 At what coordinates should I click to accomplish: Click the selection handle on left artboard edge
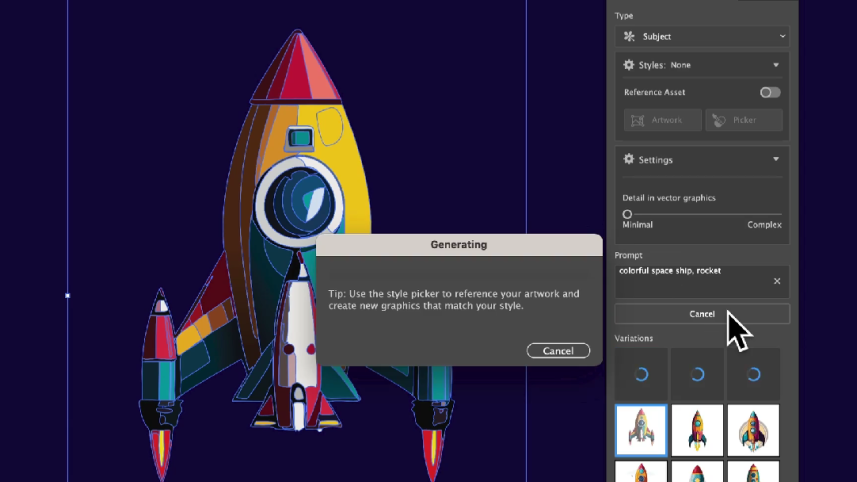pyautogui.click(x=67, y=296)
